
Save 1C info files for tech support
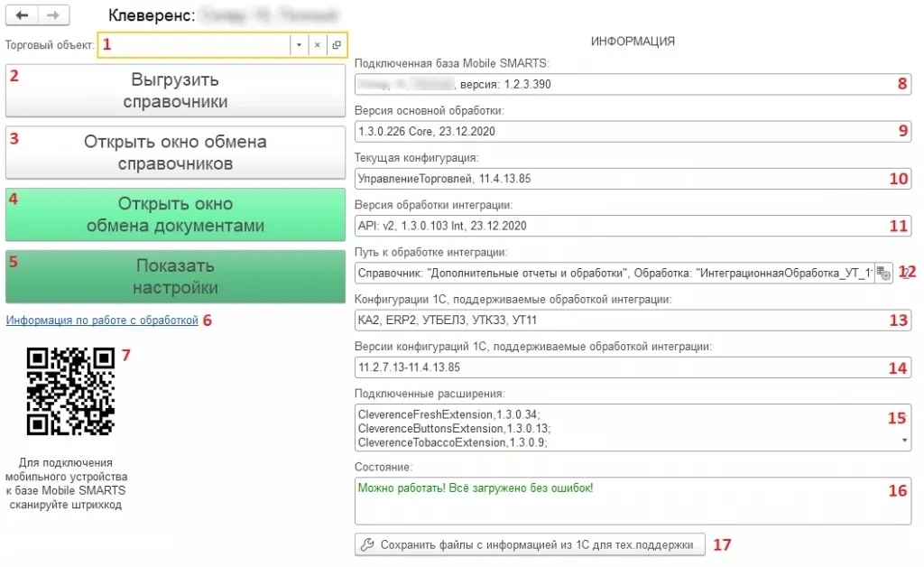point(530,544)
